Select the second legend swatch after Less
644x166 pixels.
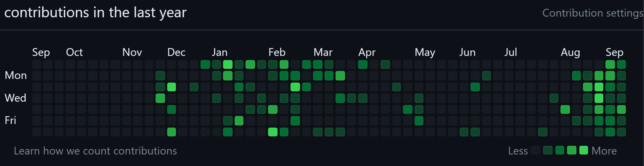(548, 150)
